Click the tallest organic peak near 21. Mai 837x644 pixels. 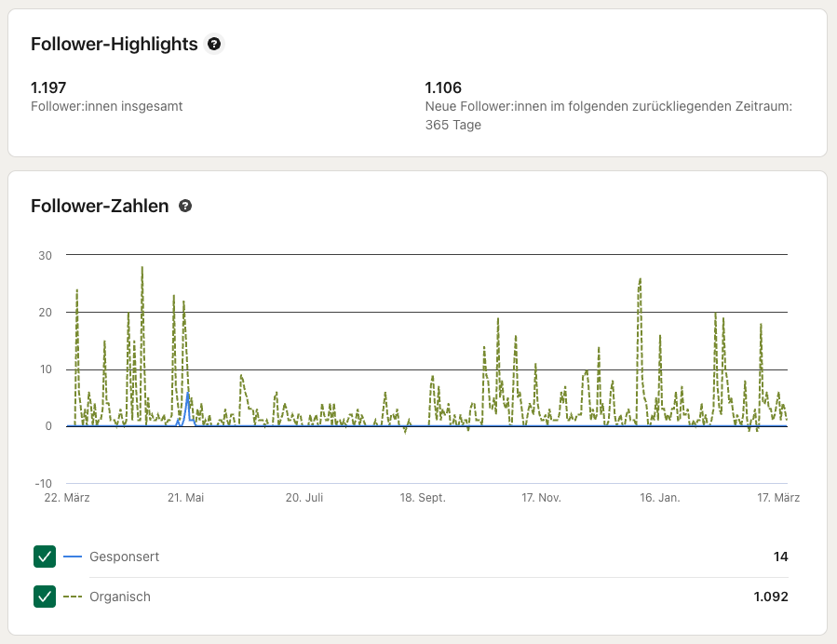142,269
